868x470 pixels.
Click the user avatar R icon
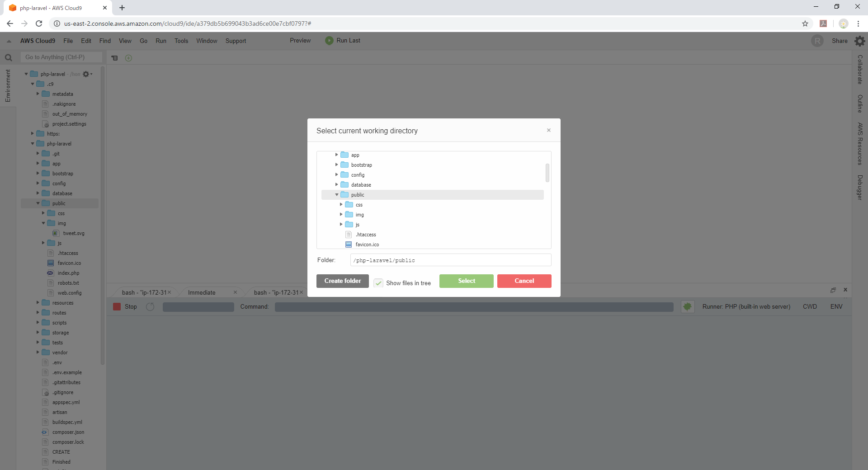click(817, 41)
